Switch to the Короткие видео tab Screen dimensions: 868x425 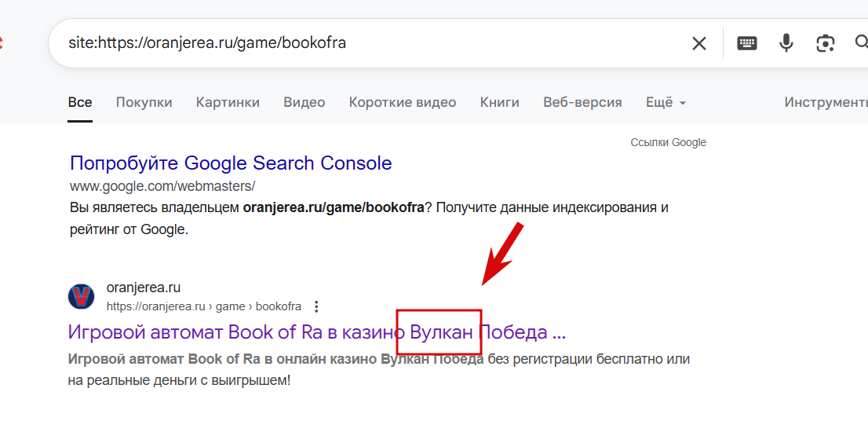403,102
